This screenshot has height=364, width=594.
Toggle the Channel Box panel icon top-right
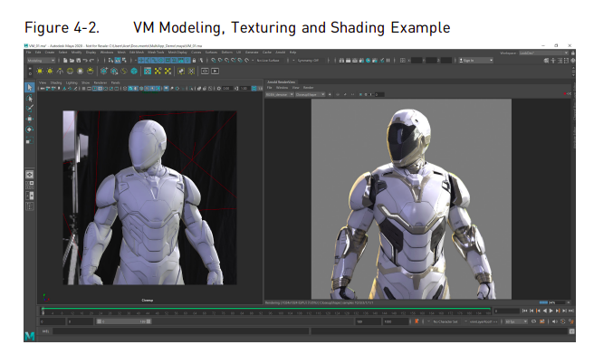573,61
